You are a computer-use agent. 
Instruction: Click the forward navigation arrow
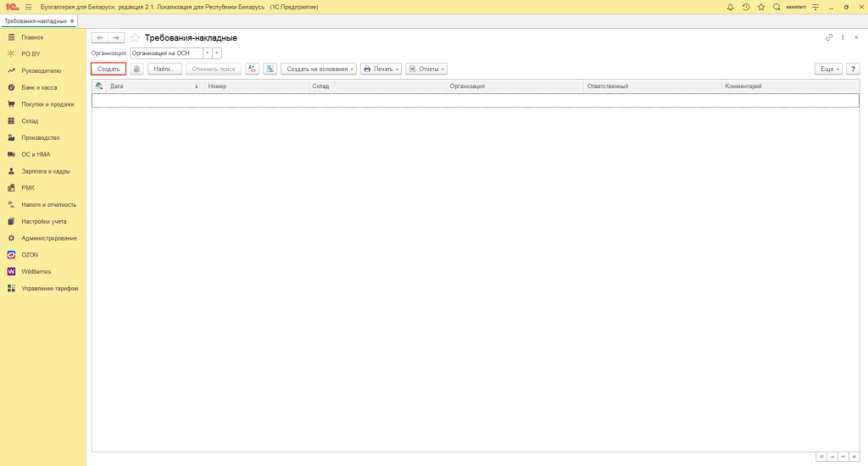pos(116,37)
